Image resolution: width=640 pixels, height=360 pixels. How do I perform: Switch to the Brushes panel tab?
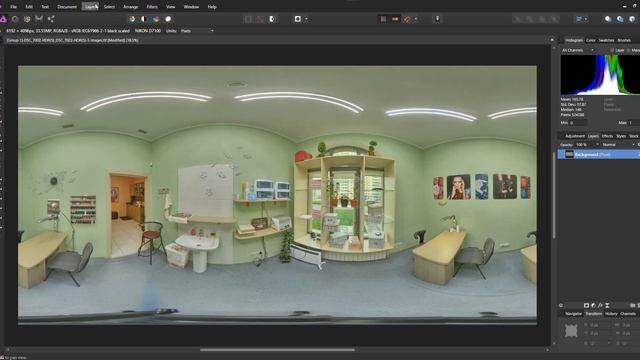624,40
